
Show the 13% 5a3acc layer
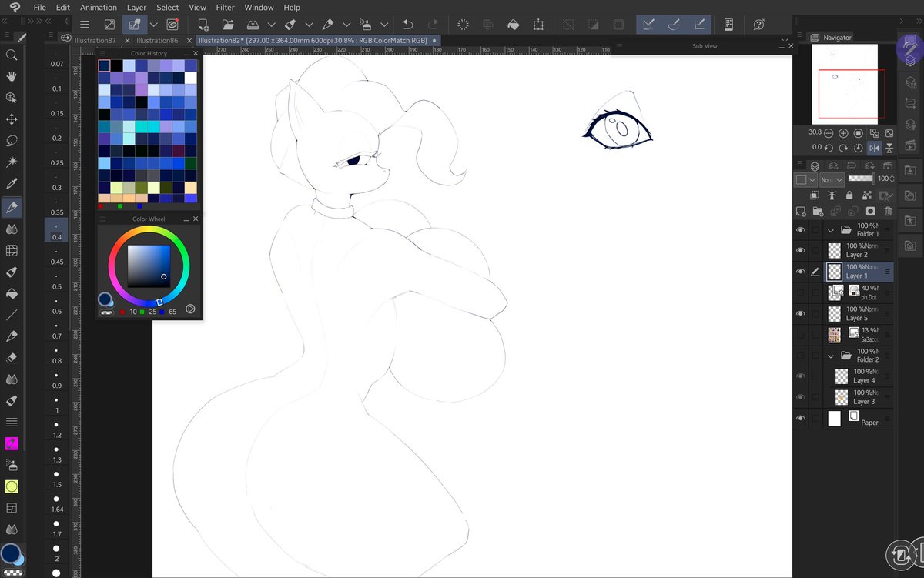(801, 335)
